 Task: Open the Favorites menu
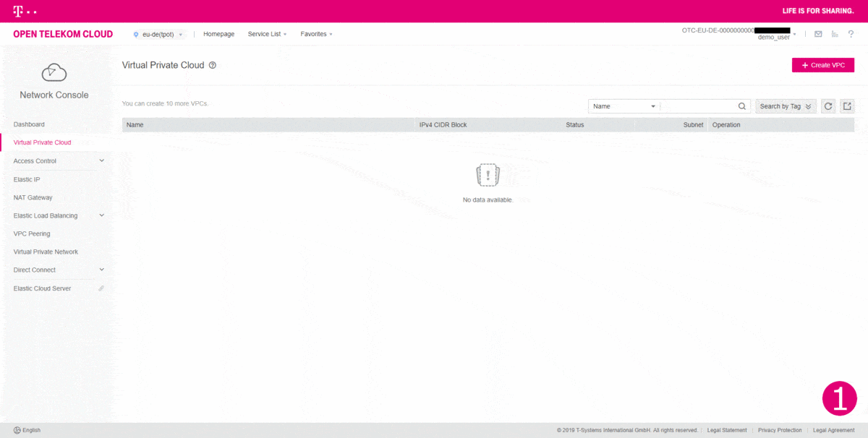pos(316,34)
